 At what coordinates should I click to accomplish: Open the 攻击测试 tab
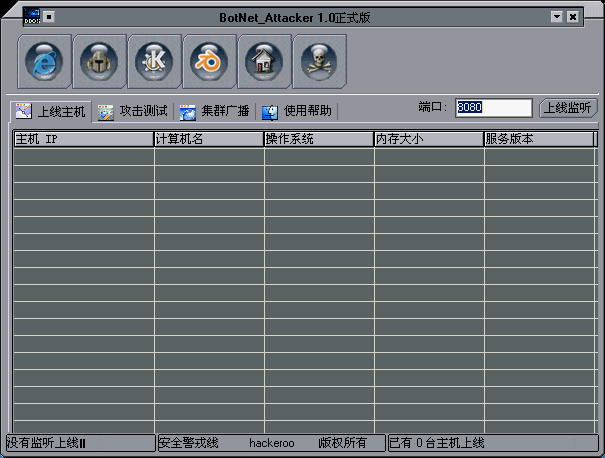134,111
